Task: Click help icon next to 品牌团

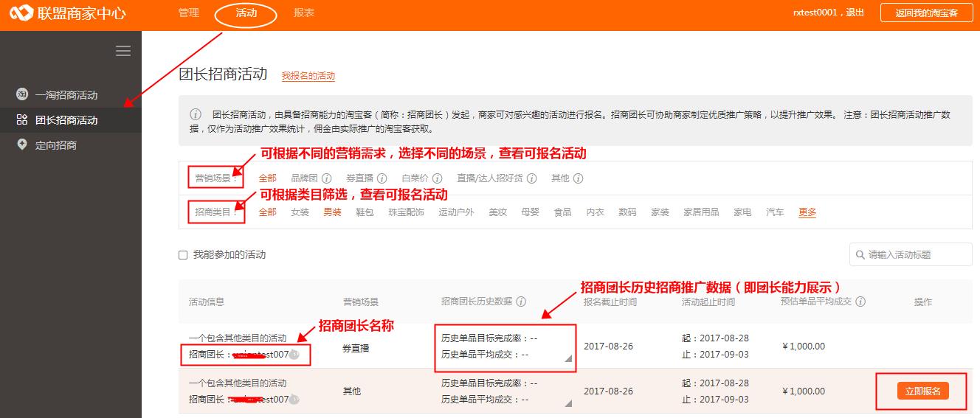Action: [326, 178]
